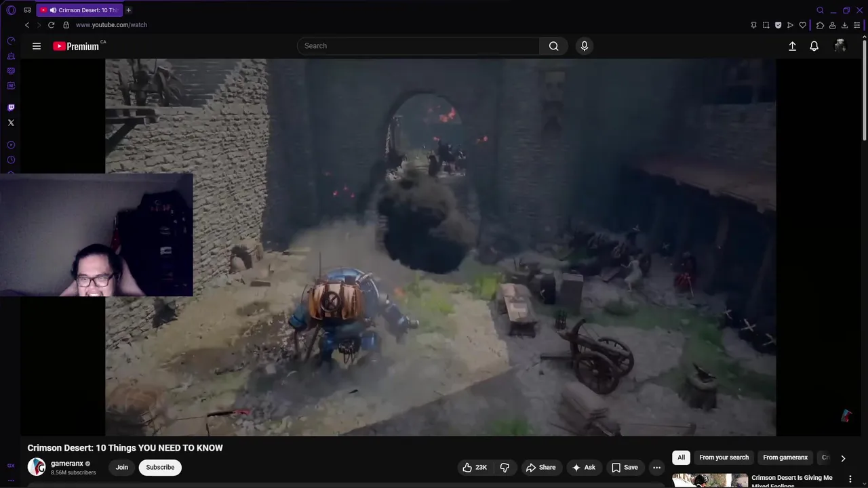Show next filter chips with arrow
This screenshot has height=488, width=868.
843,458
